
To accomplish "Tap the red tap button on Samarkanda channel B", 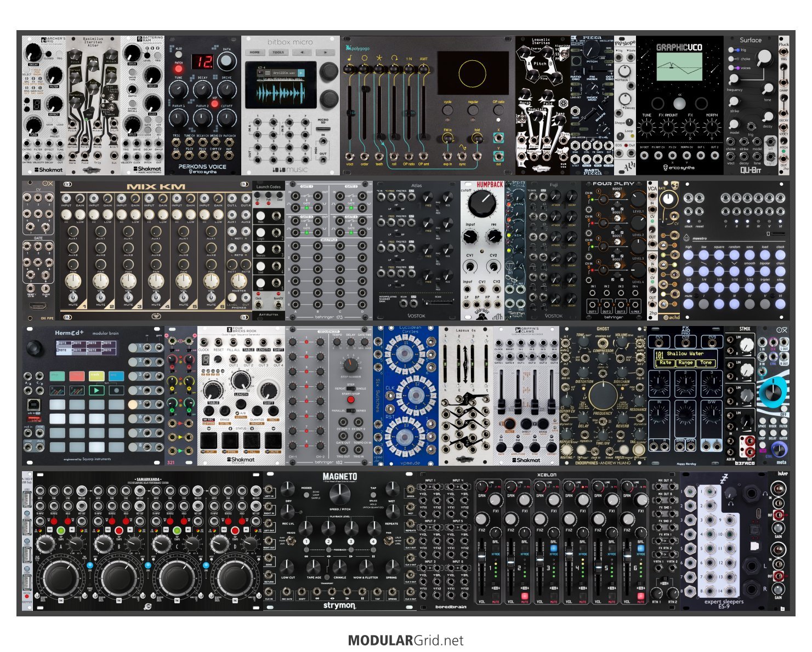I will (118, 531).
